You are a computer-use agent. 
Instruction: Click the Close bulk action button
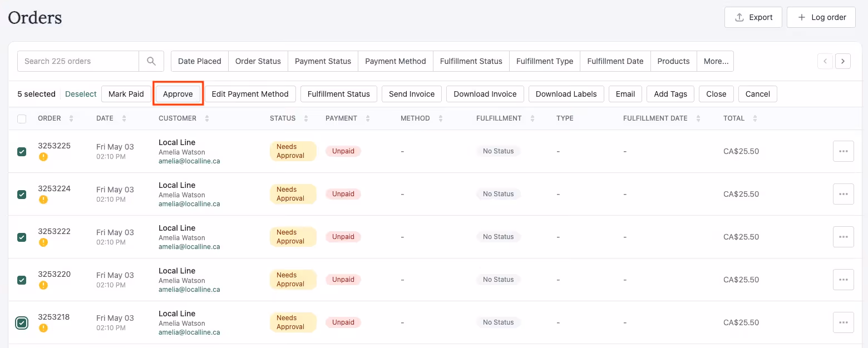[716, 94]
